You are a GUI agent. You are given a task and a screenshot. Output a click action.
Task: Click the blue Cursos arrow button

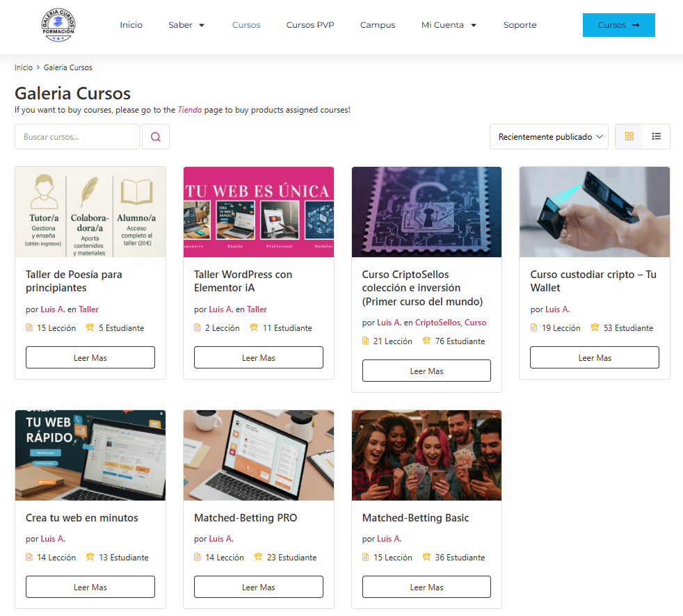[618, 25]
